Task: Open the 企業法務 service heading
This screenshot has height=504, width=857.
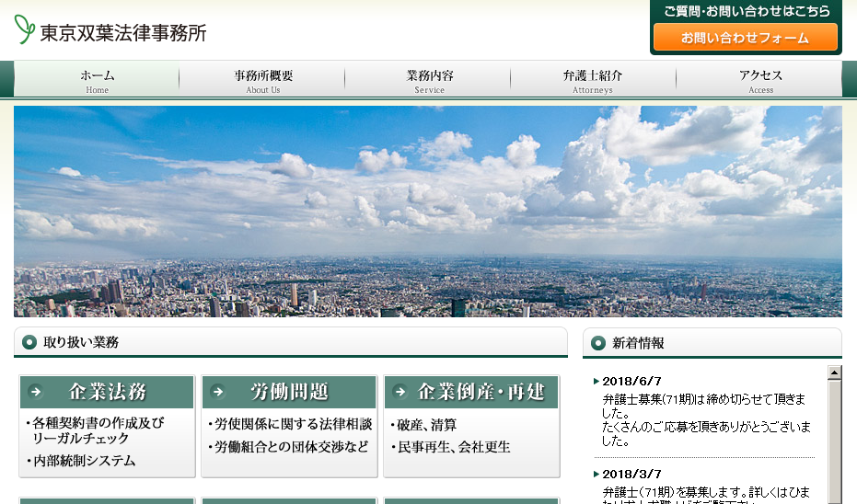Action: 108,392
